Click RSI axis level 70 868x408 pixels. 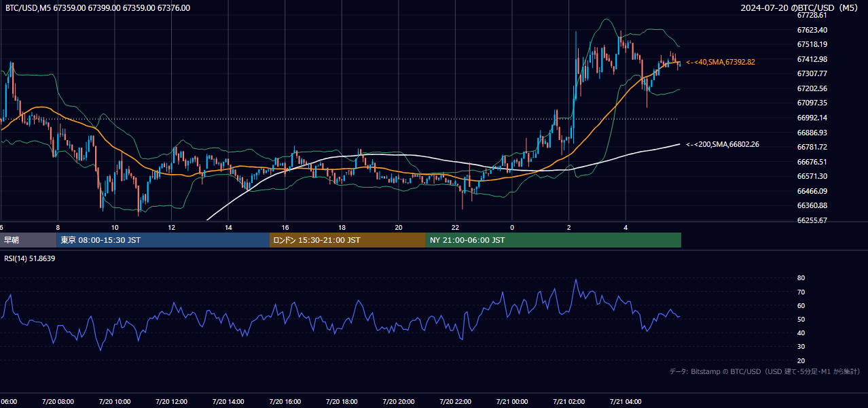801,292
